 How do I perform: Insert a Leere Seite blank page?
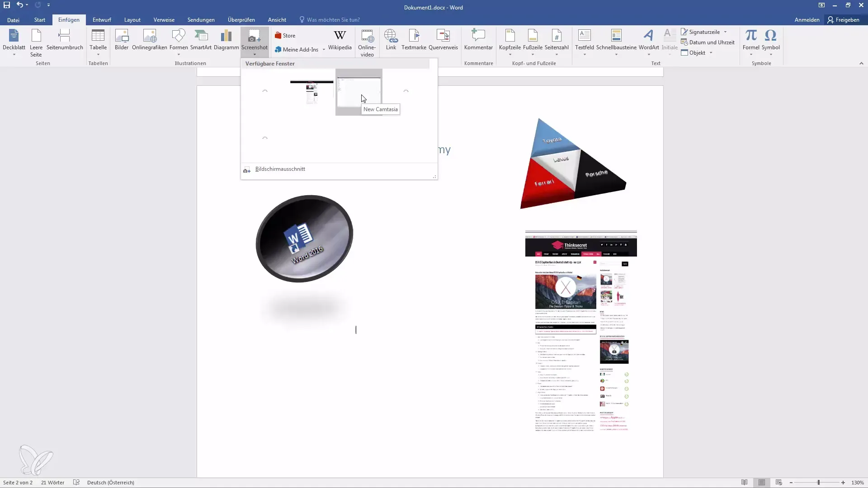[x=36, y=42]
